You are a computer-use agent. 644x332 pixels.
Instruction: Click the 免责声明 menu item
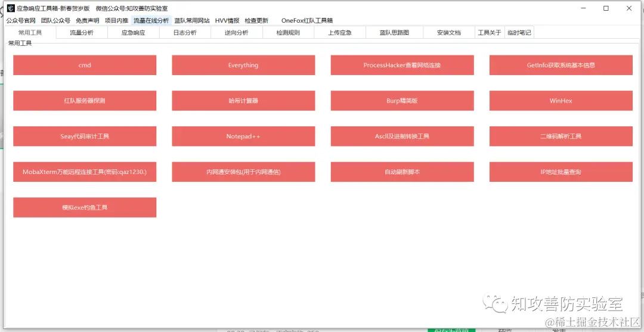[x=88, y=20]
